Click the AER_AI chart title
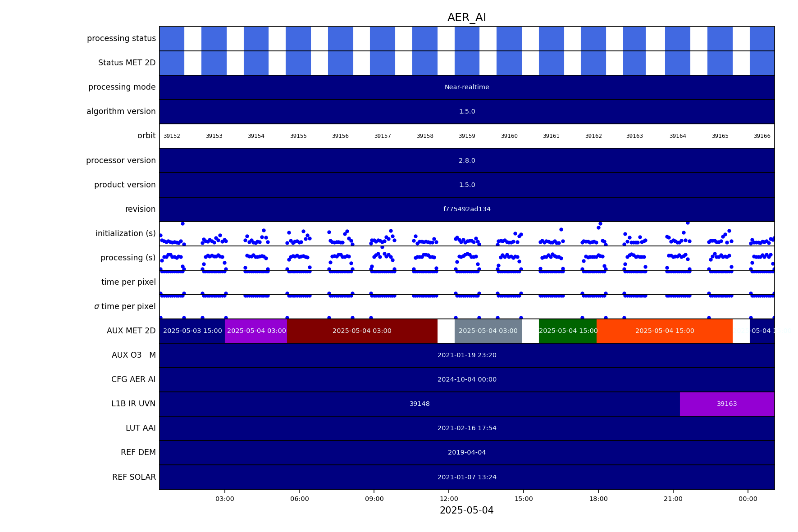798x532 pixels. coord(466,18)
